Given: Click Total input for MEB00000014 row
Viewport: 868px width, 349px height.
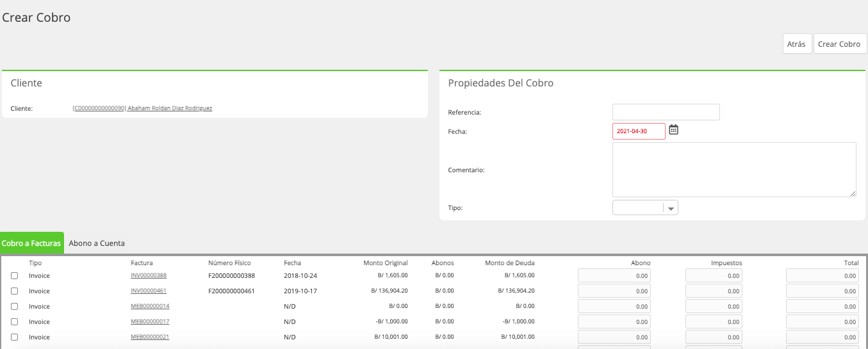Looking at the screenshot, I should tap(823, 307).
